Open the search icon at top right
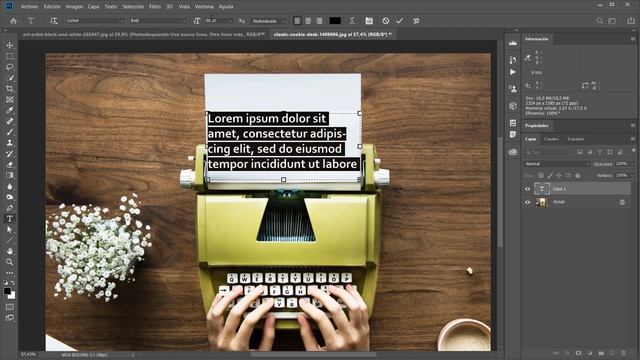This screenshot has height=360, width=640. click(599, 21)
